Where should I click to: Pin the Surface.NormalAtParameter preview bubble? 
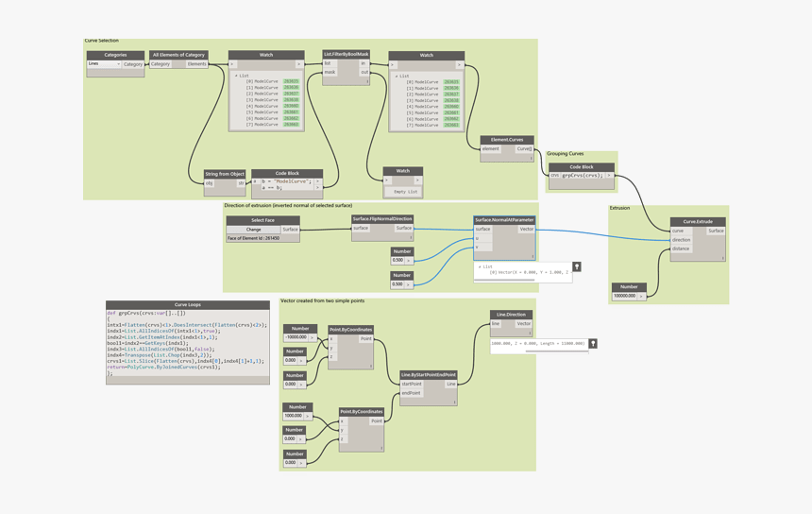point(577,267)
